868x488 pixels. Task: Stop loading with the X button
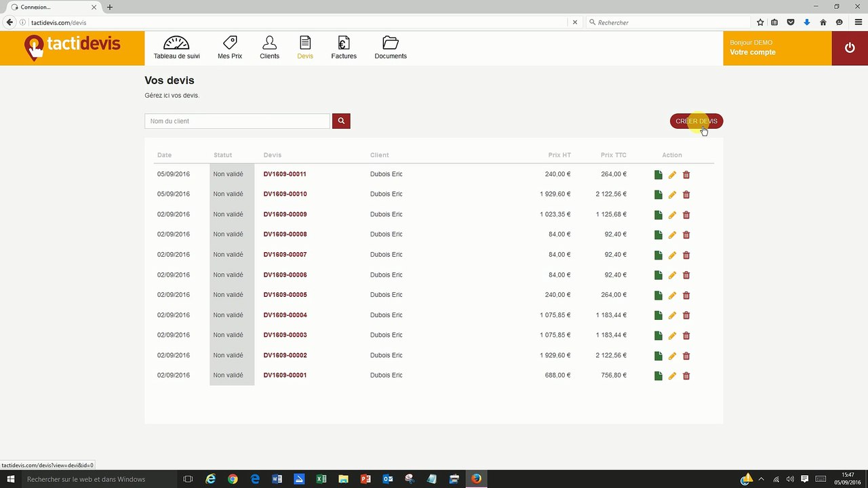[575, 22]
